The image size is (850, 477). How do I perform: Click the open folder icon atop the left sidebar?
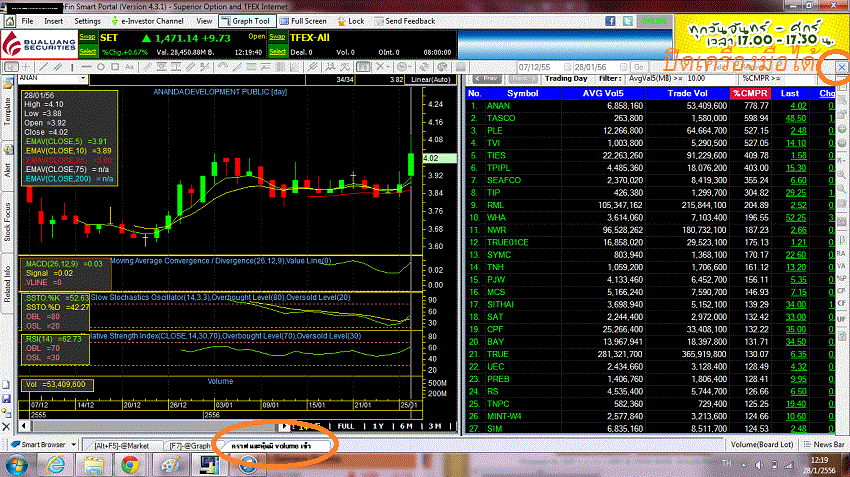[8, 83]
